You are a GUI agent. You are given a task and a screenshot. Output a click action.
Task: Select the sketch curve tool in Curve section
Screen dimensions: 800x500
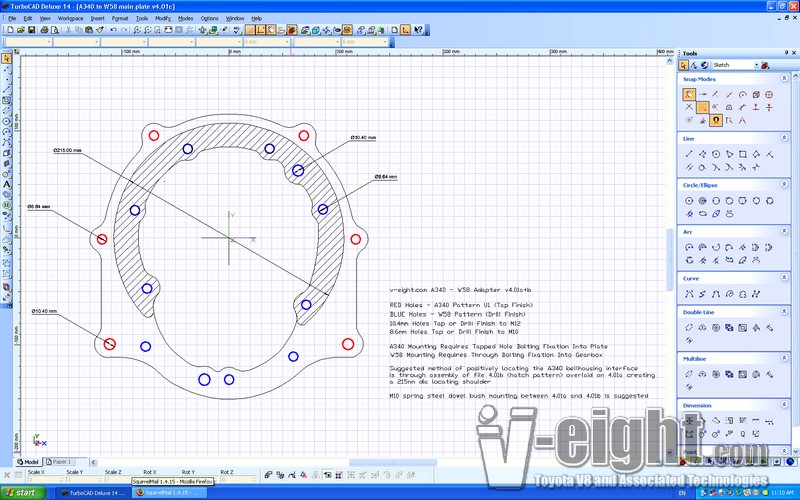tap(756, 294)
